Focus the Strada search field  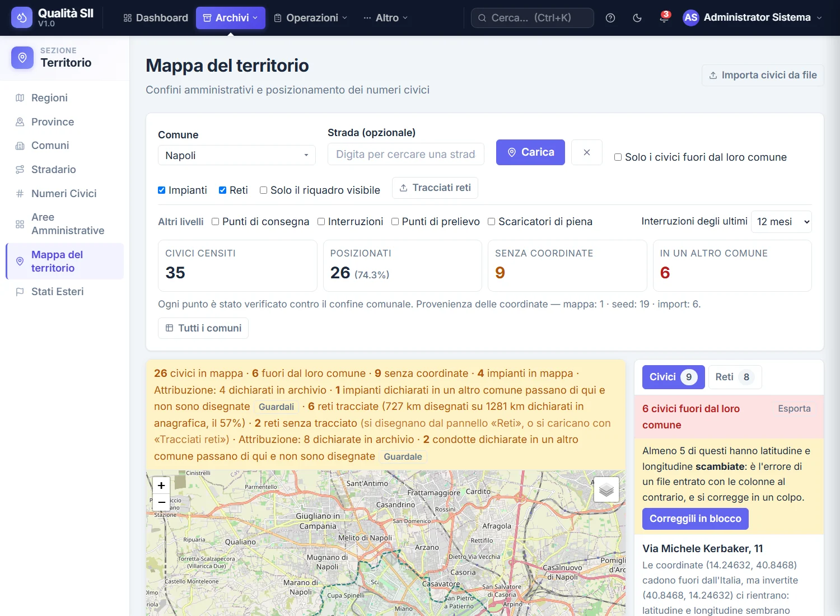[x=406, y=154]
